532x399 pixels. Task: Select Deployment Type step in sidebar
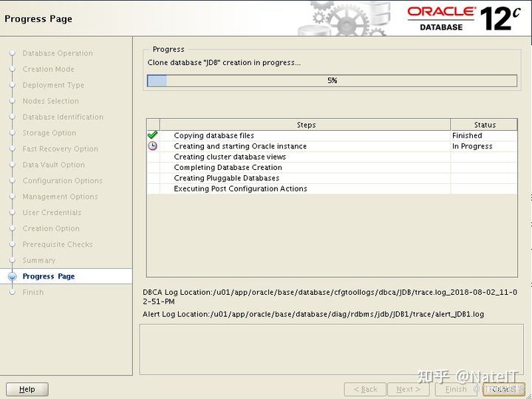53,85
